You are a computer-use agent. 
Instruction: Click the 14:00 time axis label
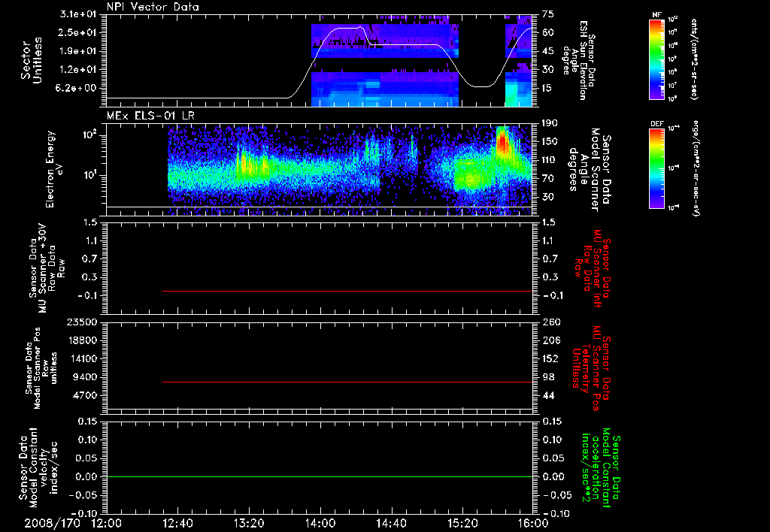point(320,523)
